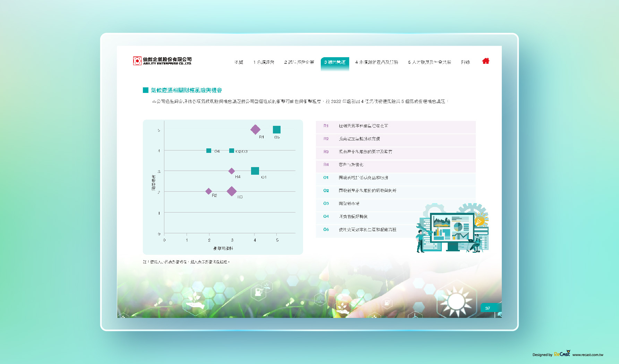
Task: Select the O5 square marker on chart
Action: (x=277, y=130)
